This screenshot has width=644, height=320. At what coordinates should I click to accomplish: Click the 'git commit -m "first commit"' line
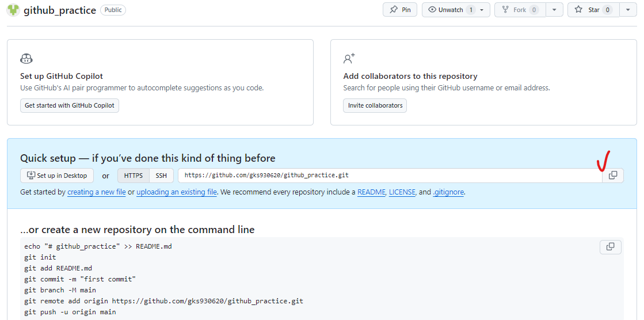[80, 279]
